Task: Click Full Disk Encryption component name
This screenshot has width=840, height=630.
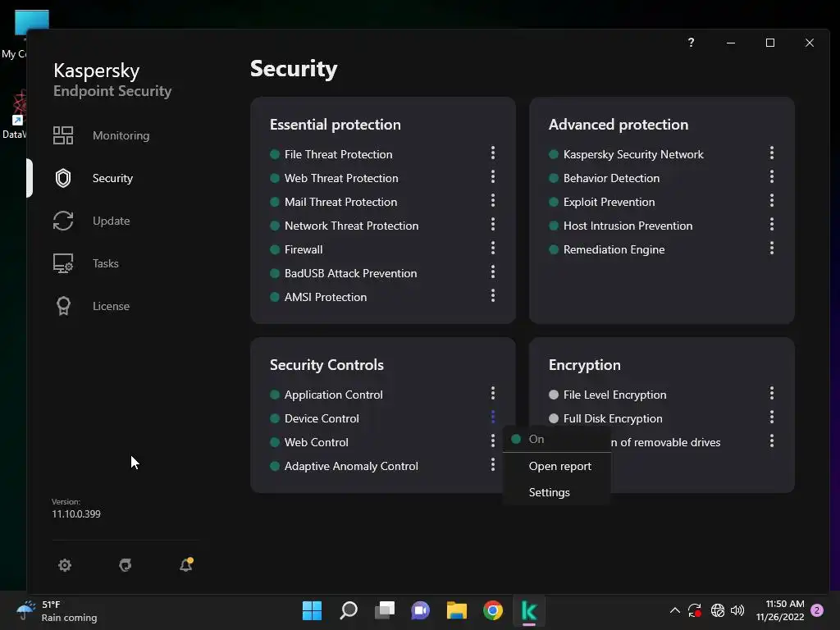Action: tap(613, 419)
